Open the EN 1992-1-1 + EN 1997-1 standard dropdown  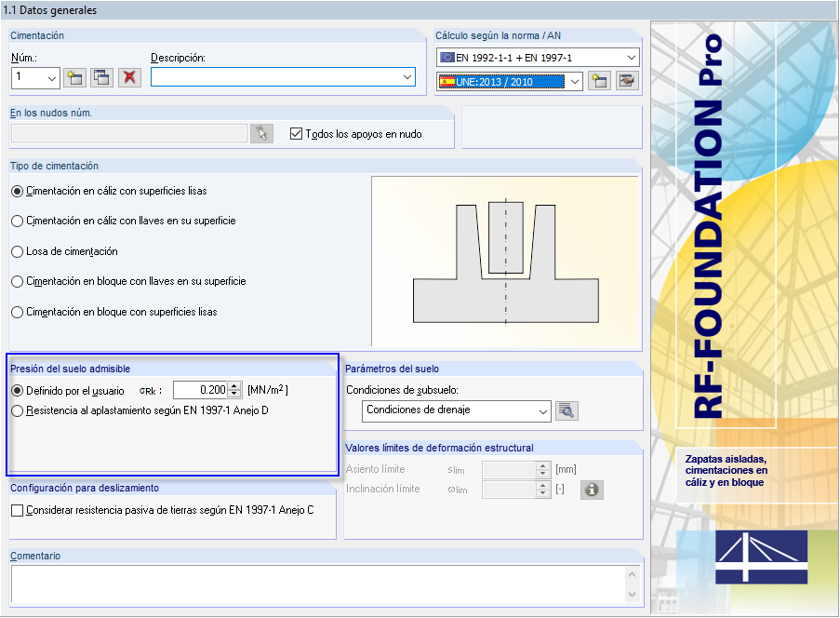632,58
